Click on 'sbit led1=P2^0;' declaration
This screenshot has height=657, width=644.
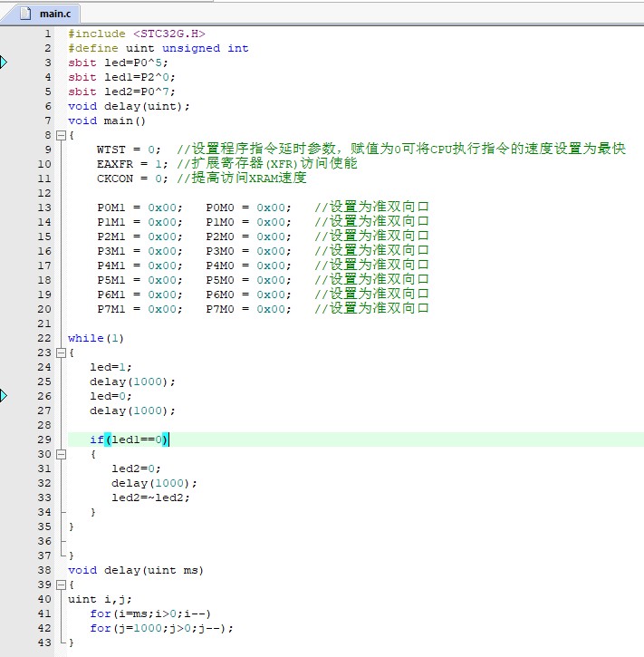pos(121,77)
